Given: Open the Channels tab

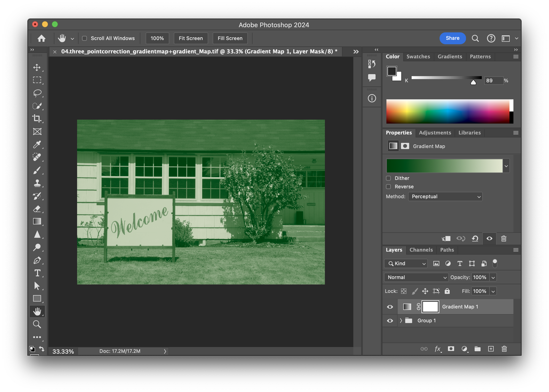Looking at the screenshot, I should tap(421, 250).
